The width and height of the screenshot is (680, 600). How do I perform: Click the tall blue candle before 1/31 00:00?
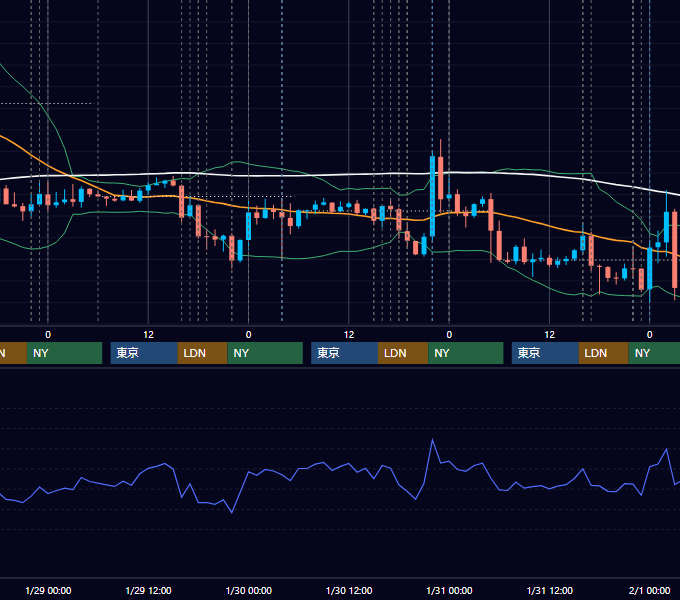coord(432,195)
